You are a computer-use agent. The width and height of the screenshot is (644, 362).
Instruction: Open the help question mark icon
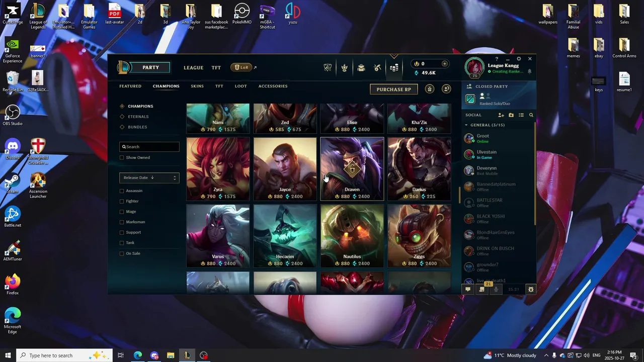[x=497, y=59]
